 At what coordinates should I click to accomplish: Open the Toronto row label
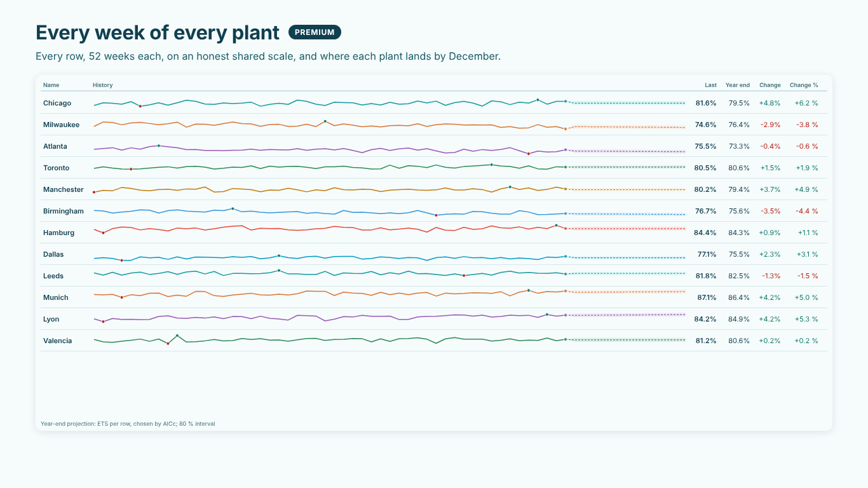pyautogui.click(x=57, y=168)
